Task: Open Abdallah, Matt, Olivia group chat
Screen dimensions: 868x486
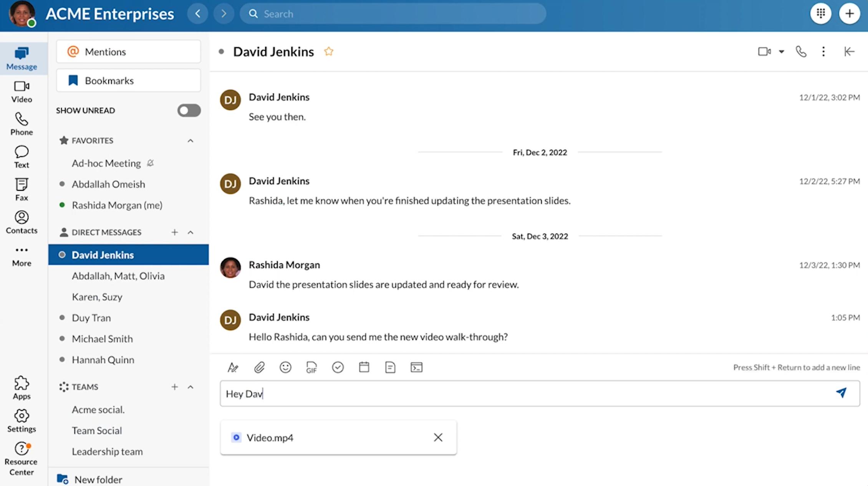Action: coord(128,276)
